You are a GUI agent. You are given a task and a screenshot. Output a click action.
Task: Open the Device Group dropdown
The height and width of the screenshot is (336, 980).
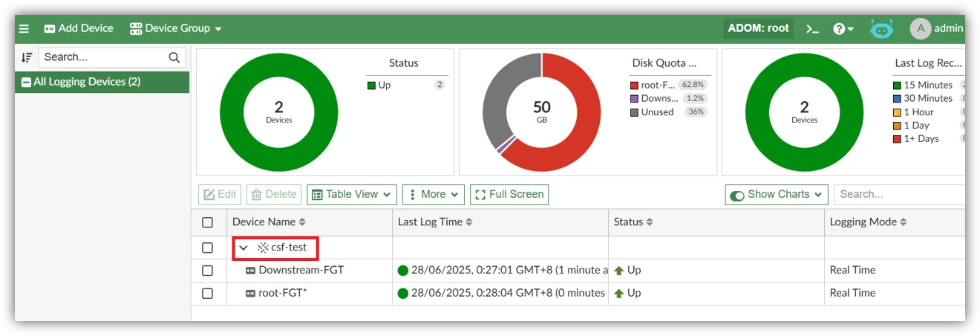176,28
